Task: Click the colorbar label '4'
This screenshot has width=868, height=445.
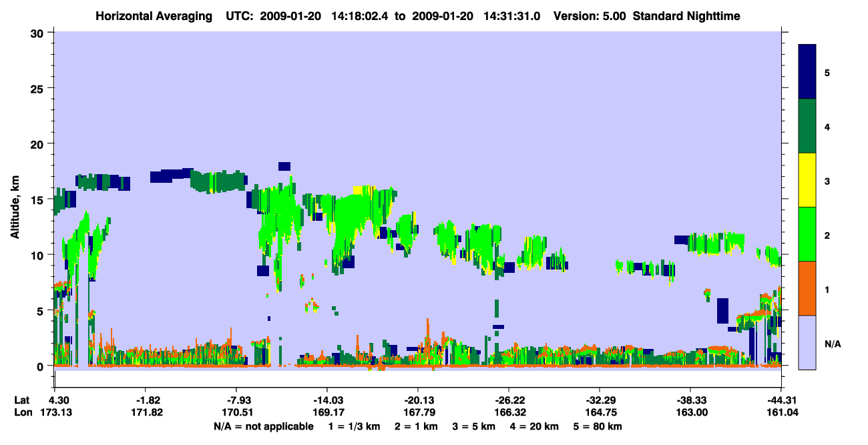Action: point(827,126)
